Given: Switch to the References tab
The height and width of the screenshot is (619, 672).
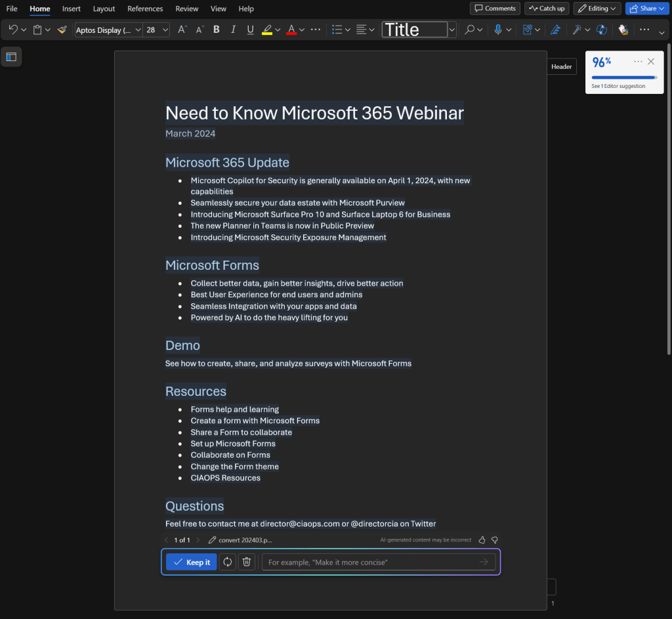Looking at the screenshot, I should [x=145, y=9].
